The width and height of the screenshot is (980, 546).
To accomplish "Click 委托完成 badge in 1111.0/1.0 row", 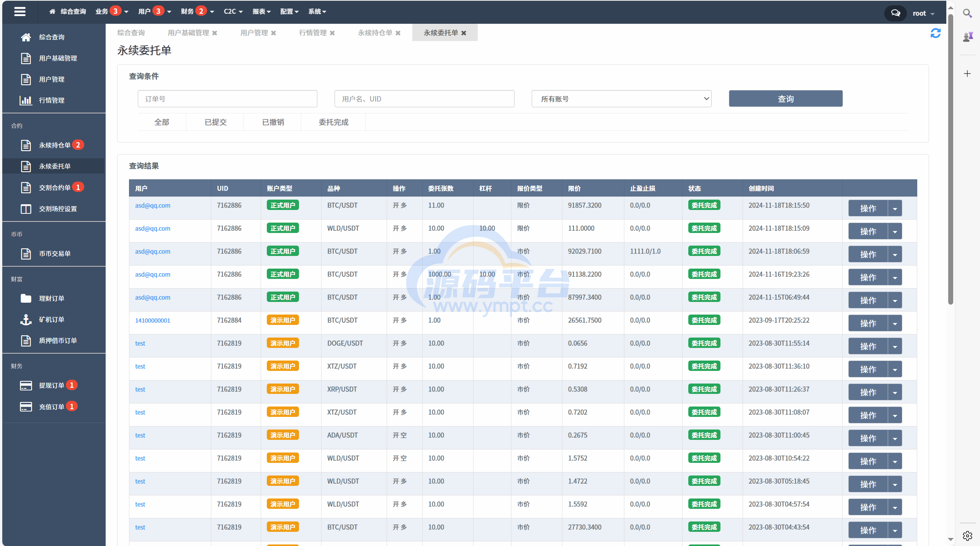I will click(704, 251).
